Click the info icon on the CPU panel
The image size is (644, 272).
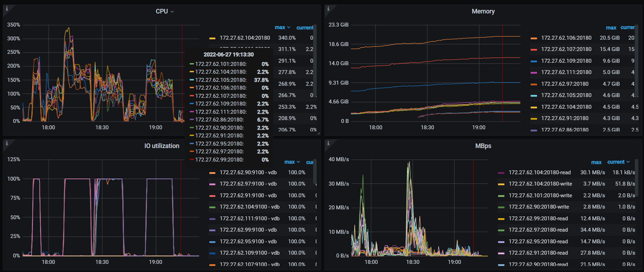click(x=7, y=9)
